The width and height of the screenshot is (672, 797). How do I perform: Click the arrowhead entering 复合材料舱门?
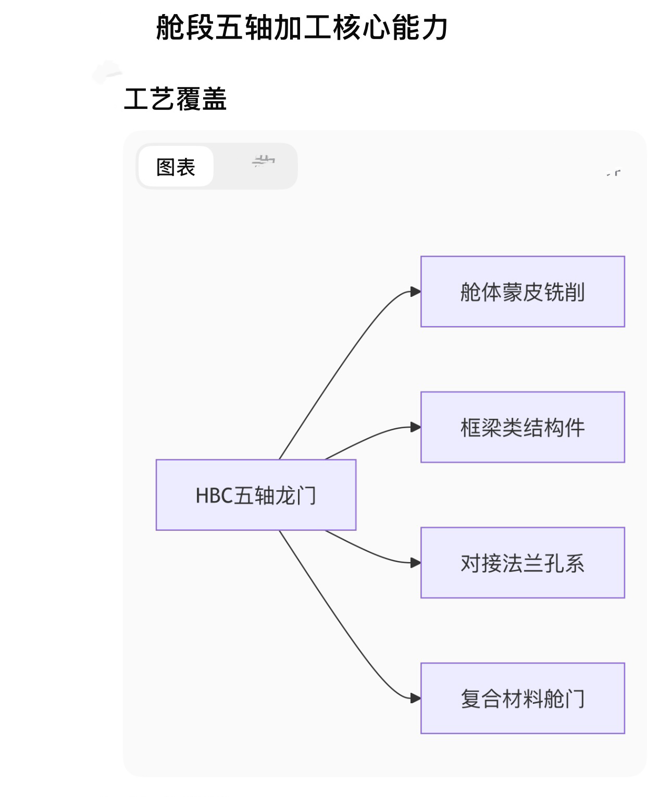point(415,698)
